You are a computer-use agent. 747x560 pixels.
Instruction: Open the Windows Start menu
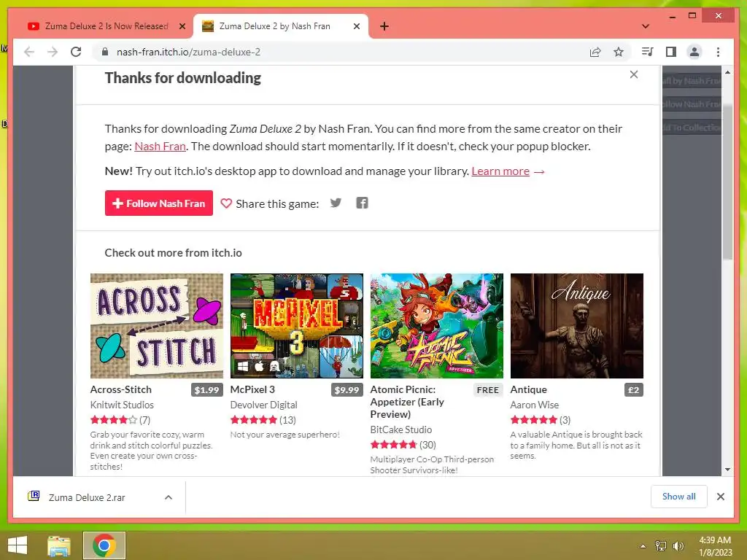[18, 545]
